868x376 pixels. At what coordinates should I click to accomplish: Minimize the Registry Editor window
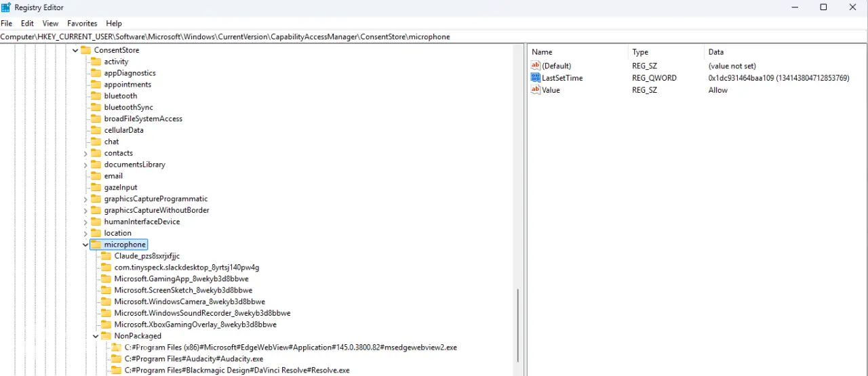793,7
